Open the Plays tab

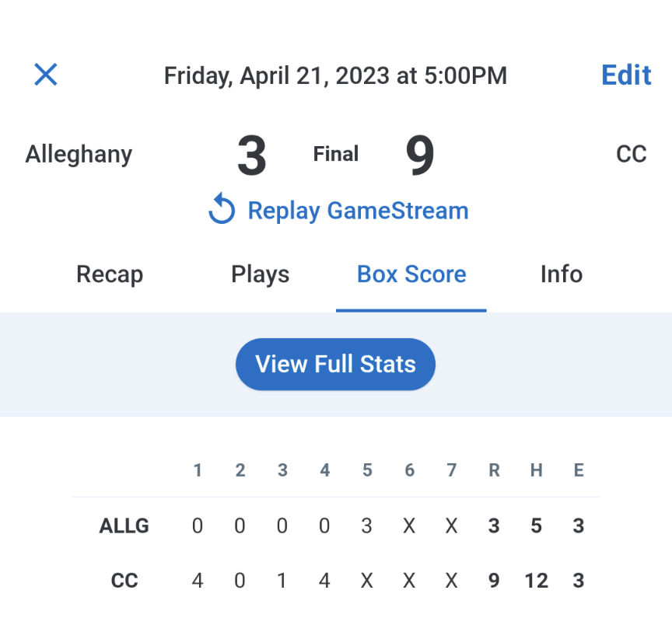[260, 274]
